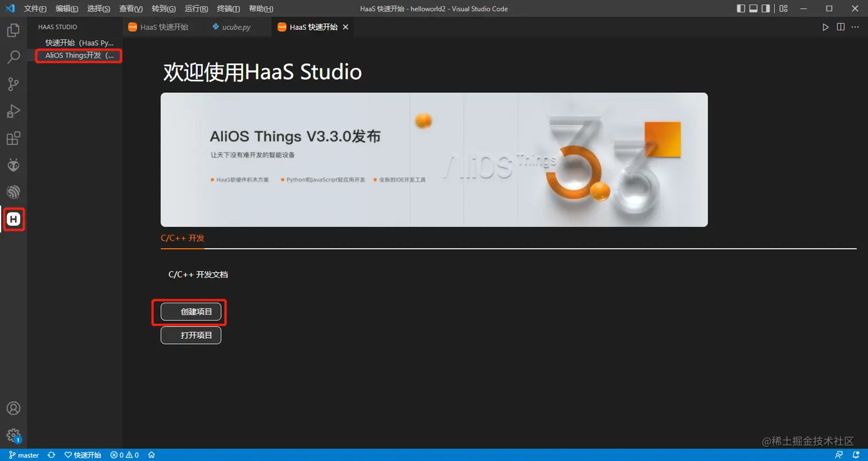Viewport: 868px width, 461px height.
Task: Minimize the Visual Studio Code window
Action: pyautogui.click(x=803, y=9)
